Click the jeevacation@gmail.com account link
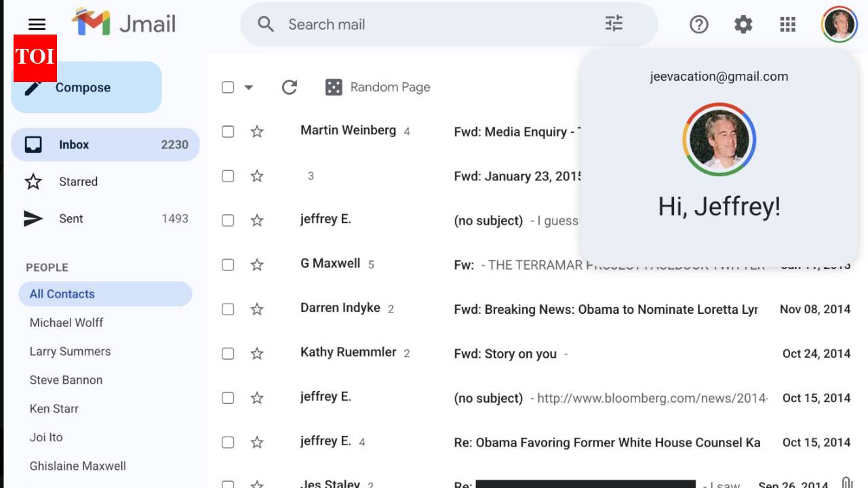Screen dimensions: 868x488 719,76
